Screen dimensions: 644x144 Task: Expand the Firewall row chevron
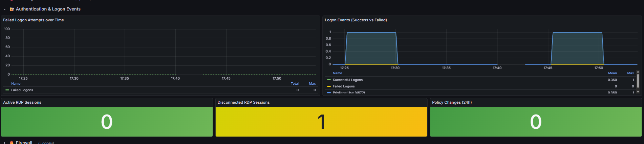[4, 143]
